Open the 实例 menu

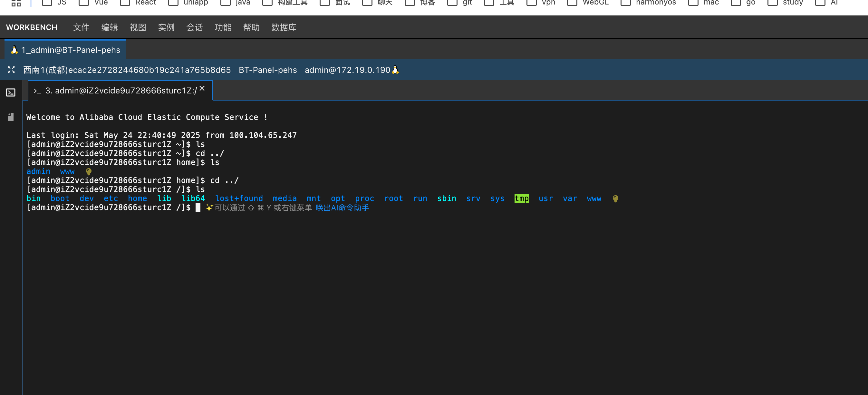point(166,27)
